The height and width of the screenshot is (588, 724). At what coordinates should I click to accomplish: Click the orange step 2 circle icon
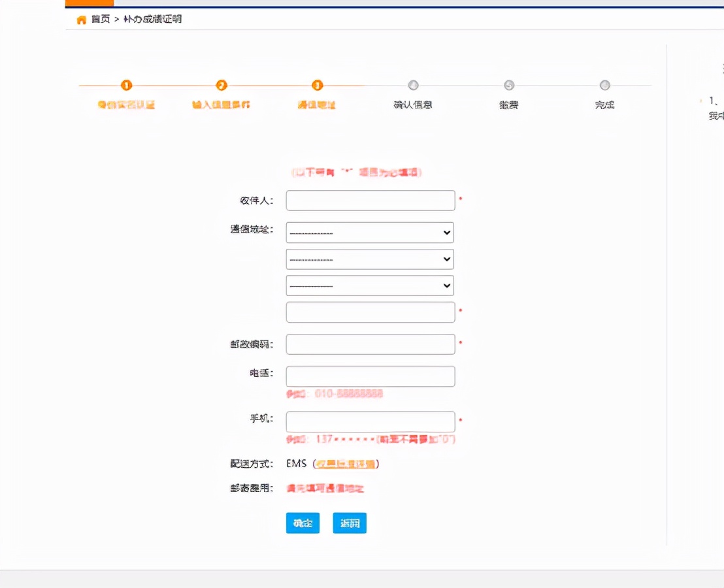tap(222, 85)
